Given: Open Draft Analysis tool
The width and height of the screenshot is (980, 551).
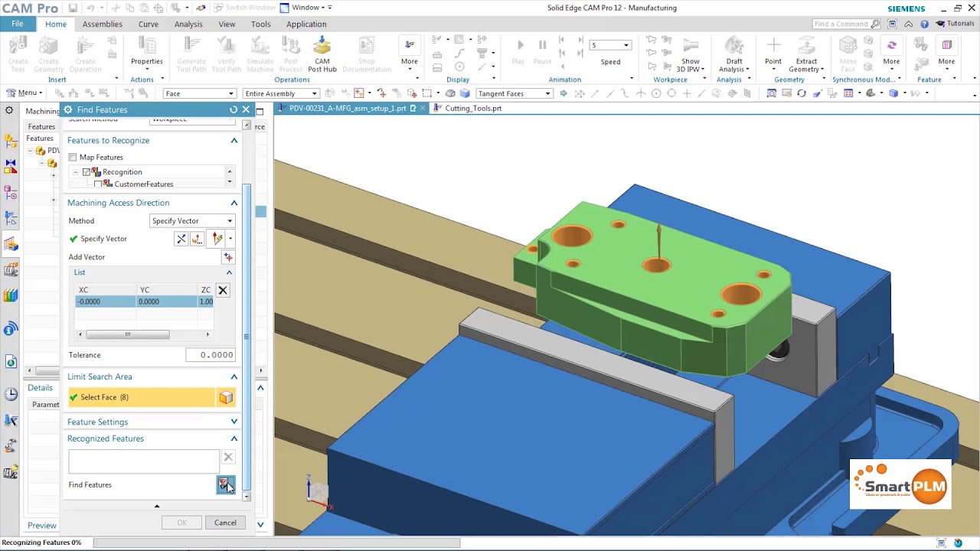Looking at the screenshot, I should pyautogui.click(x=734, y=54).
